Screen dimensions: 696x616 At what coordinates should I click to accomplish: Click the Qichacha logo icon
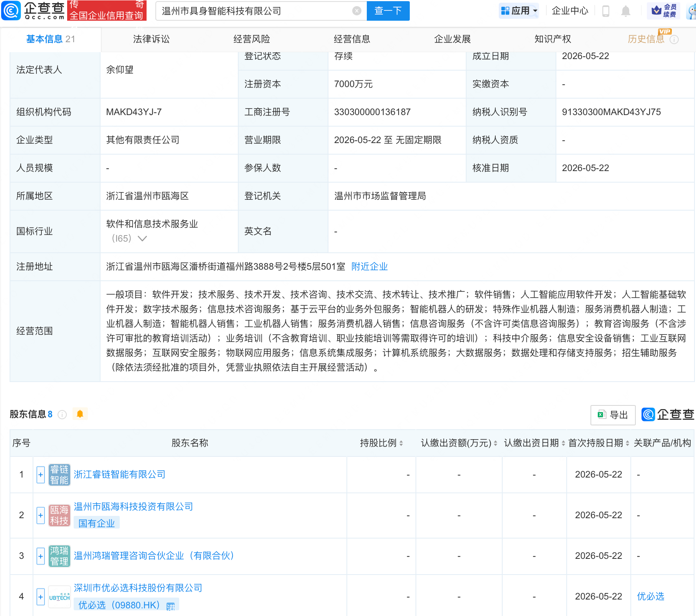click(x=11, y=10)
